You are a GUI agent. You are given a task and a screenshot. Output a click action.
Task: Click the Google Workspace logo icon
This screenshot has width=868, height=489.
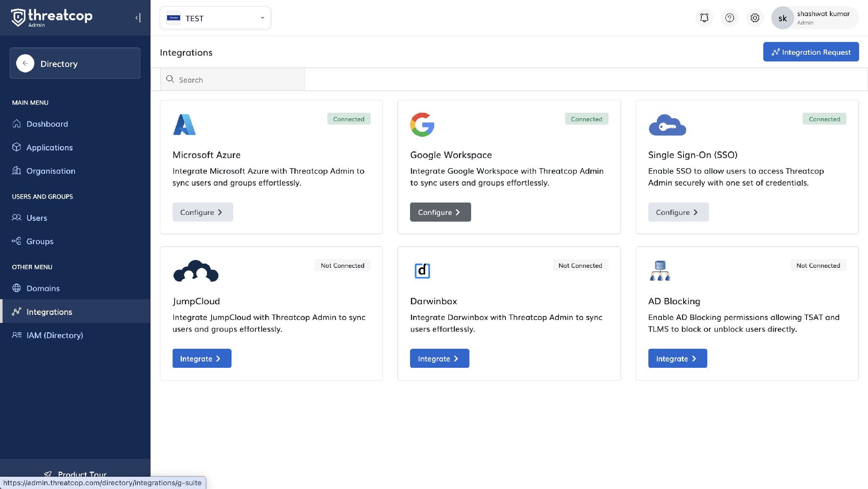pyautogui.click(x=422, y=125)
